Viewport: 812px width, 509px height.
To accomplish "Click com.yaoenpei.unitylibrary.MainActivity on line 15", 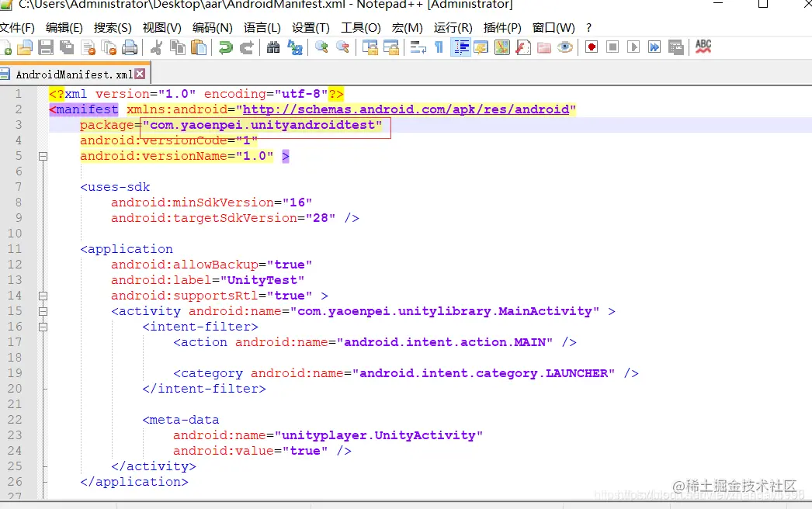I will (x=444, y=311).
